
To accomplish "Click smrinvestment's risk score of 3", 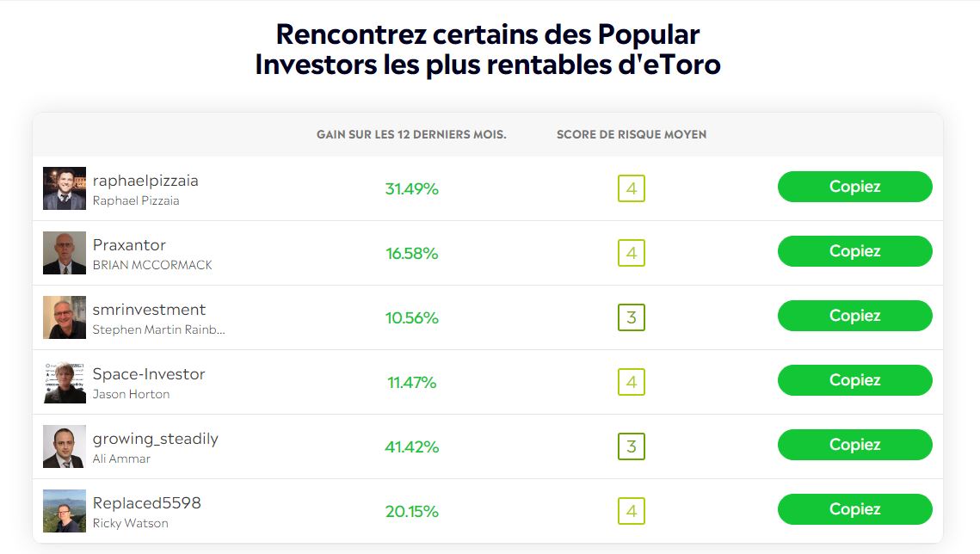I will [631, 316].
